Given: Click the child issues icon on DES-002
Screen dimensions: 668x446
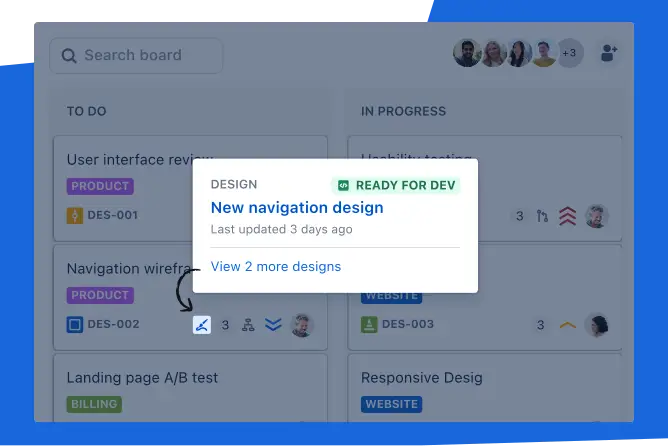Looking at the screenshot, I should pos(248,325).
